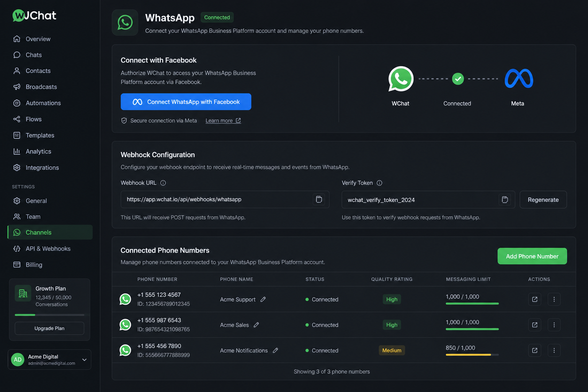Click Connect WhatsApp with Facebook button
Viewport: 588px width, 392px height.
[186, 102]
